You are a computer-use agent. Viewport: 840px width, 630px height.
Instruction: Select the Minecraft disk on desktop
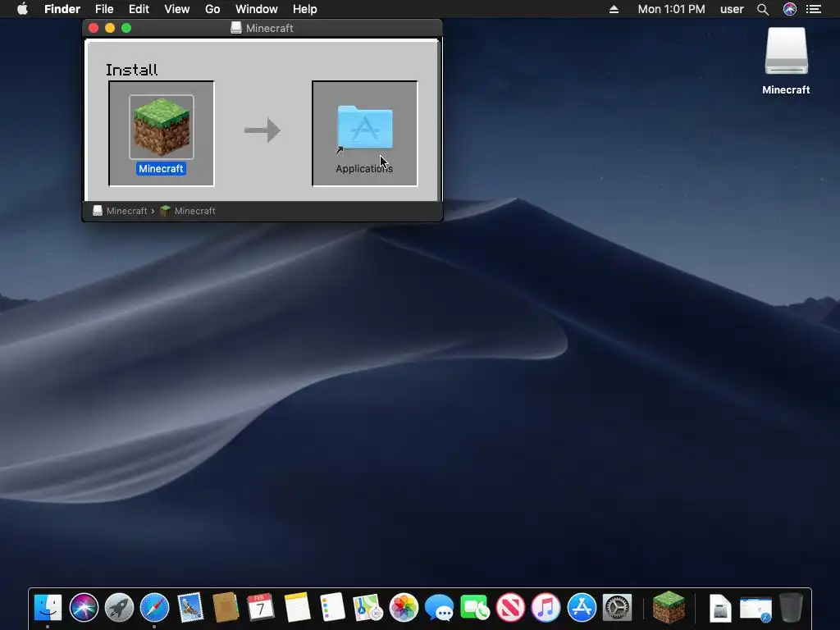786,52
